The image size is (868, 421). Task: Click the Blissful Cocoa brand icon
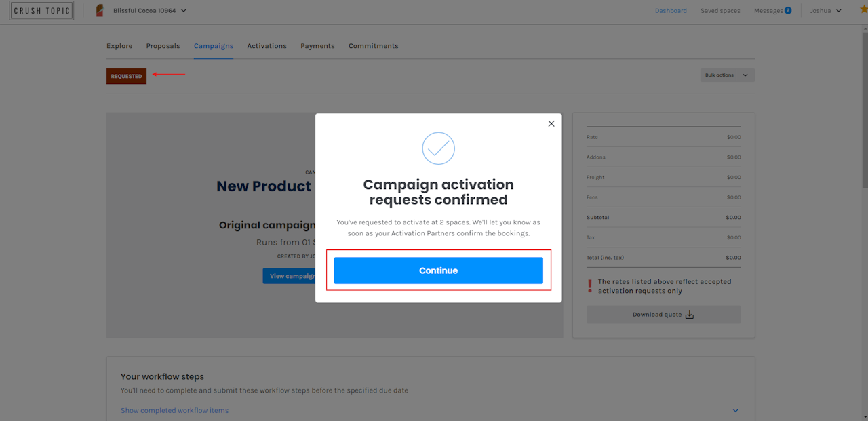[x=100, y=11]
